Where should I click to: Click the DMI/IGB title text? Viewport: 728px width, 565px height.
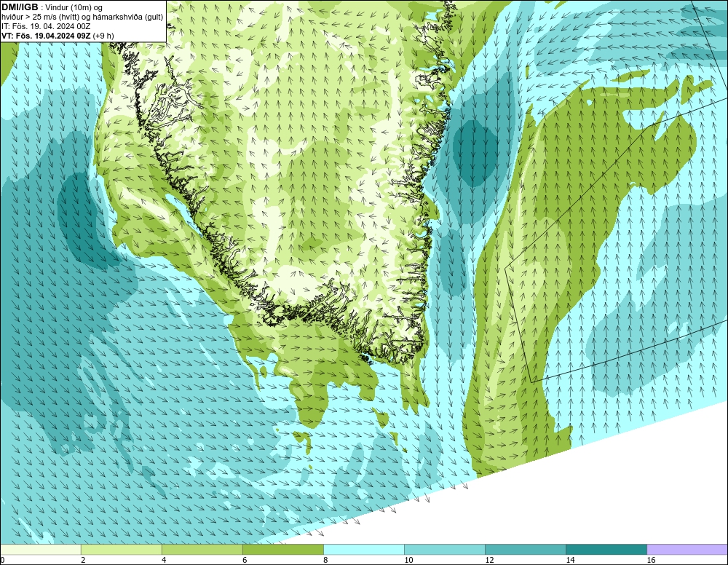pyautogui.click(x=20, y=7)
